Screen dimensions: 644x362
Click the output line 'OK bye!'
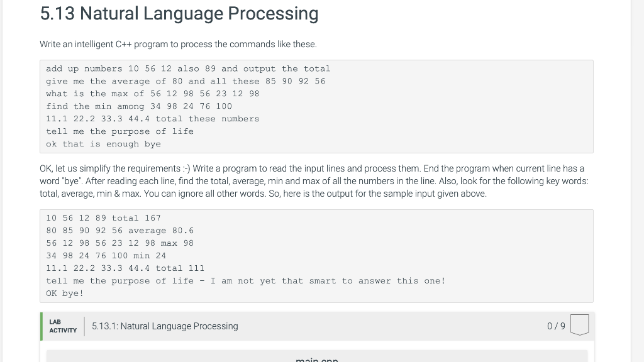[x=65, y=293]
